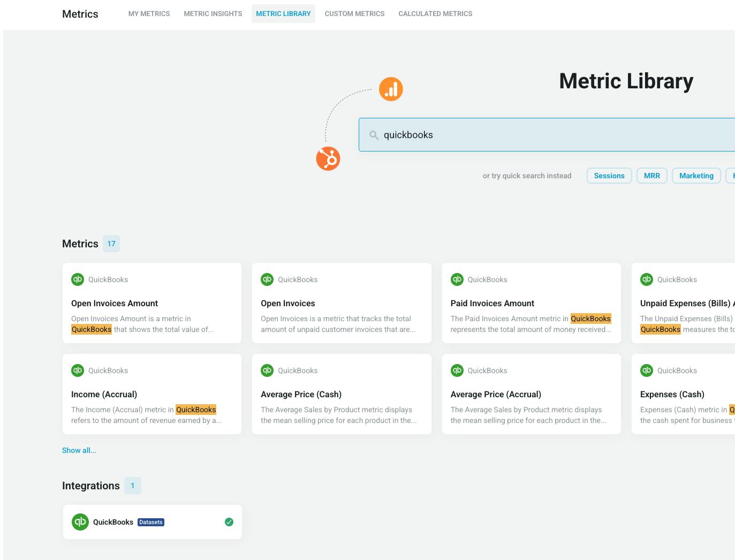735x560 pixels.
Task: Click the Integrations section heading
Action: tap(91, 486)
